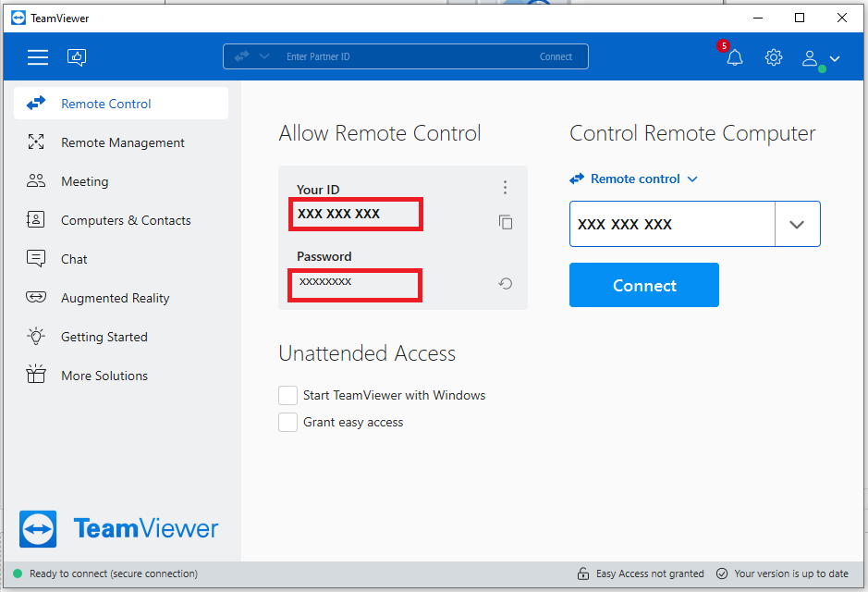
Task: Select Remote Management in sidebar
Action: (x=122, y=142)
